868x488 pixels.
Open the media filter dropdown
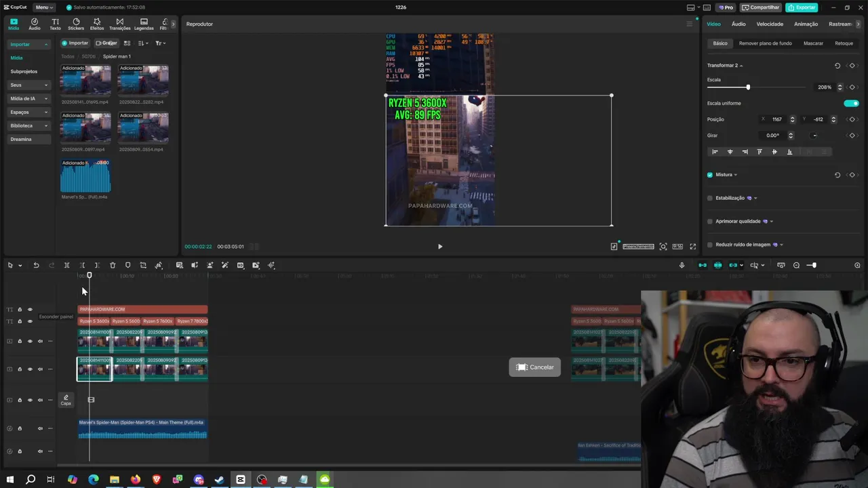tap(160, 43)
